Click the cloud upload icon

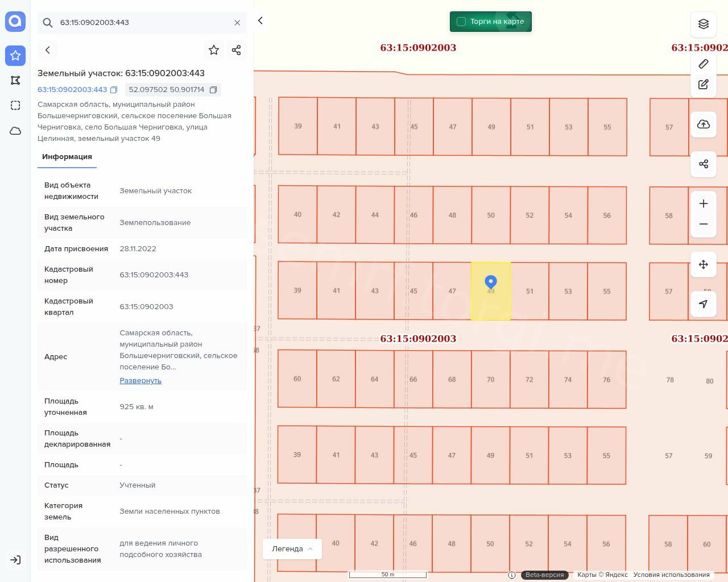pyautogui.click(x=704, y=124)
